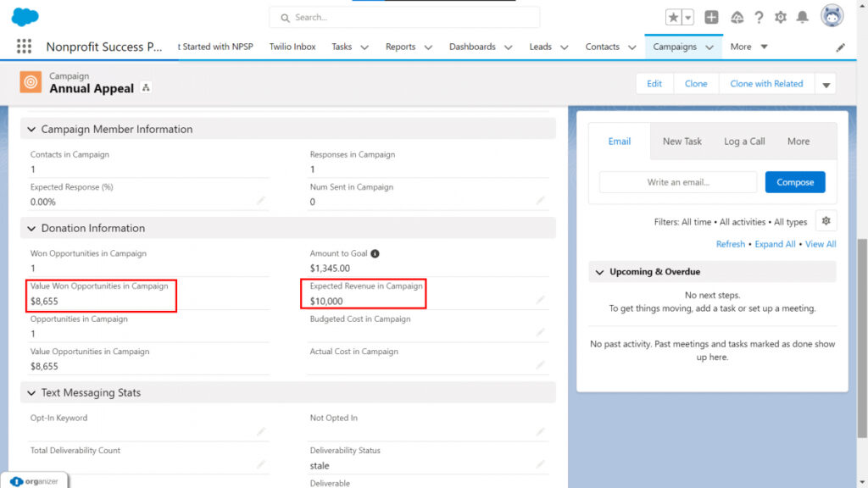
Task: Open the Twilio Inbox tab
Action: [292, 47]
